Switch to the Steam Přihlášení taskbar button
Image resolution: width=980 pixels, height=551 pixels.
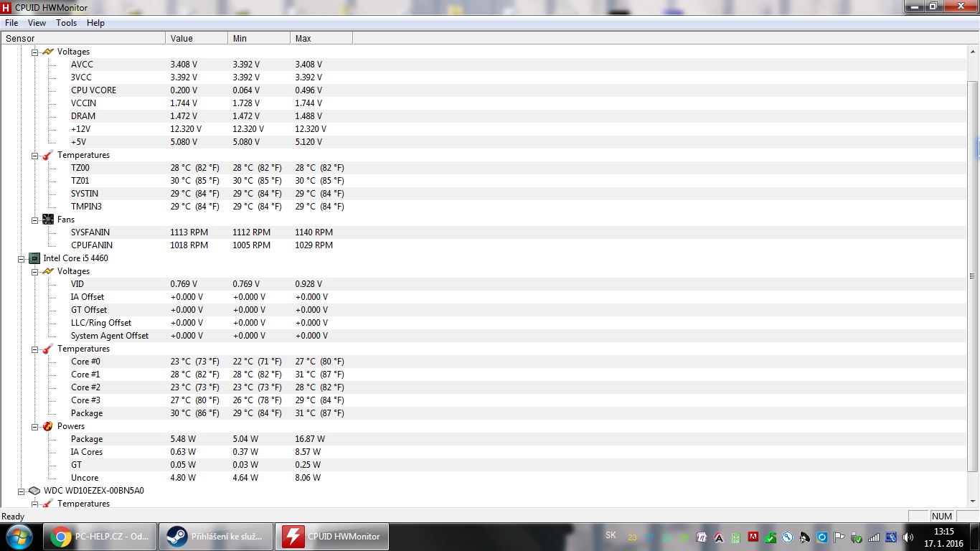[x=217, y=536]
